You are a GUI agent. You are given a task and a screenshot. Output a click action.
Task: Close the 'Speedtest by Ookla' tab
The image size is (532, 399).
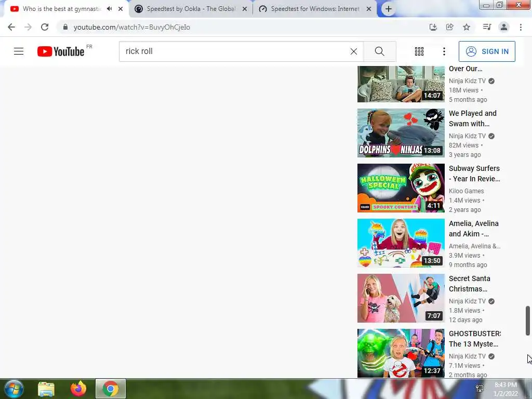[245, 9]
